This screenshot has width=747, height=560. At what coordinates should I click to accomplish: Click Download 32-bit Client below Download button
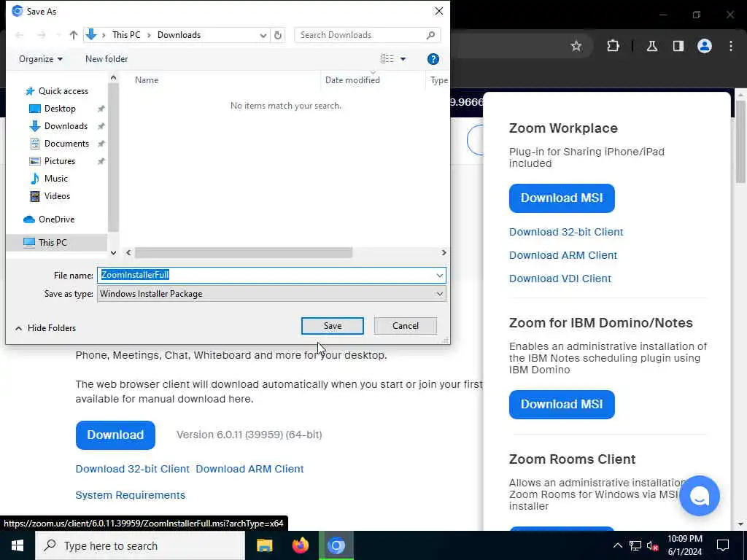coord(133,469)
